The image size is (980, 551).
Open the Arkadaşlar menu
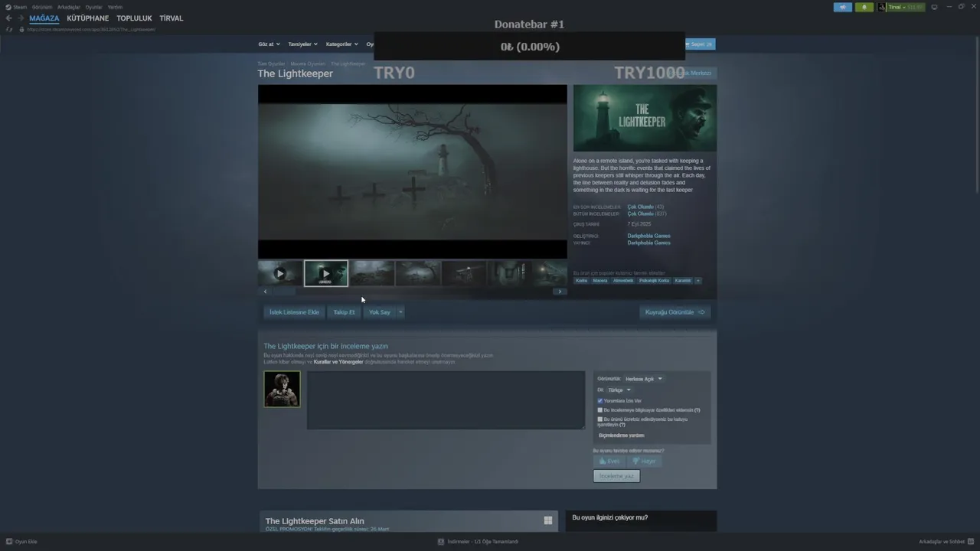(69, 7)
